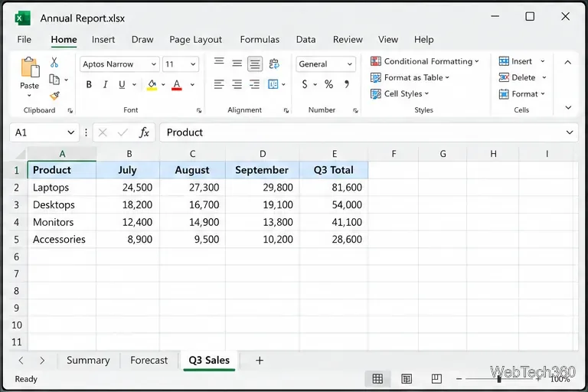588x392 pixels.
Task: Open Conditional Formatting menu
Action: click(424, 61)
